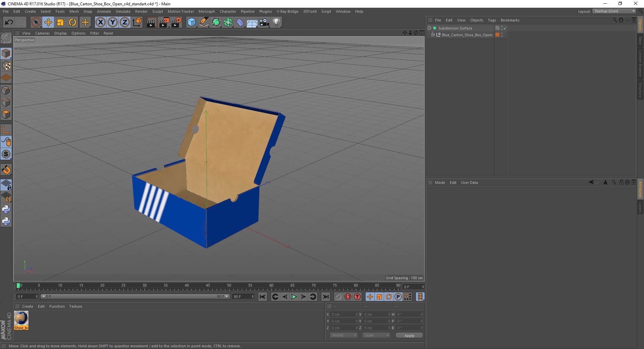Open Attribute manager User Data menu
Viewport: 644px width, 349px height.
click(x=469, y=183)
